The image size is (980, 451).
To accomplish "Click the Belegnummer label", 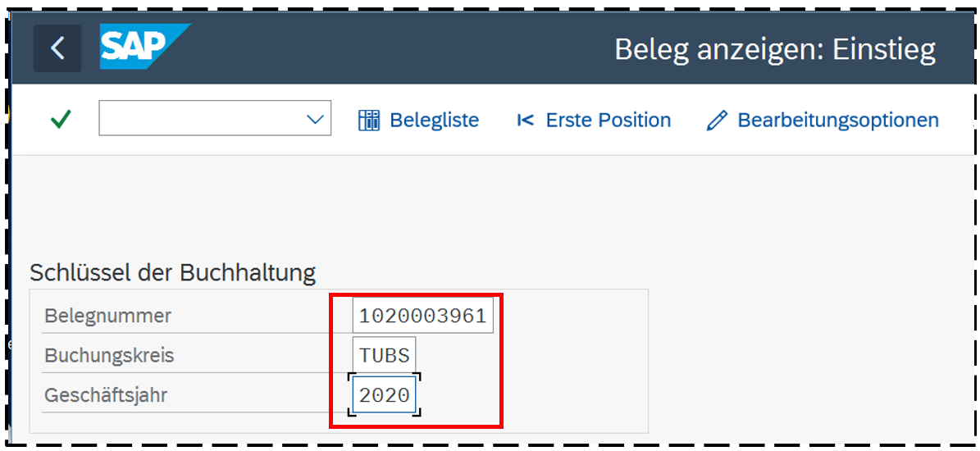I will [x=108, y=316].
